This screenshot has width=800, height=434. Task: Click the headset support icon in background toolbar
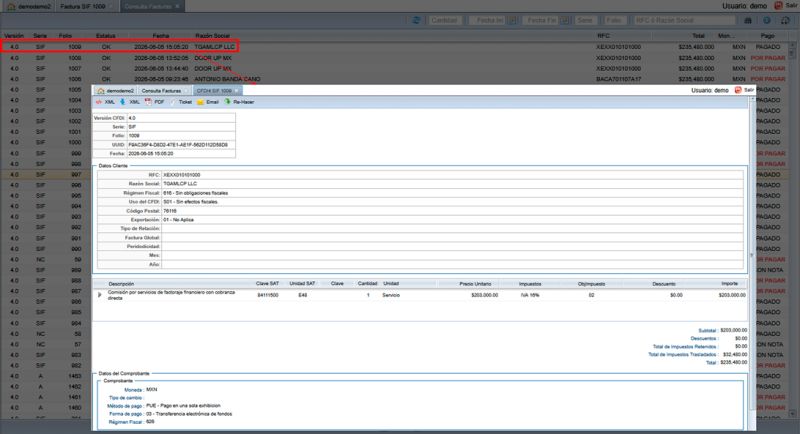[x=785, y=20]
